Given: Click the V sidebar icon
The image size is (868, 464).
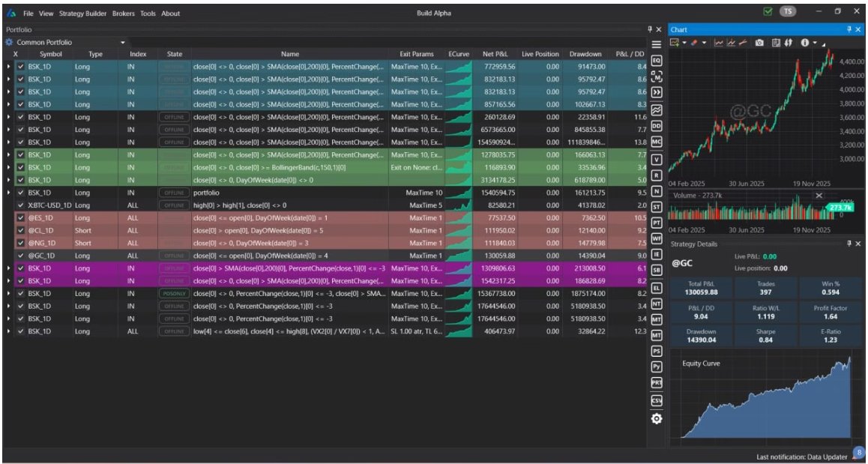Looking at the screenshot, I should [657, 160].
